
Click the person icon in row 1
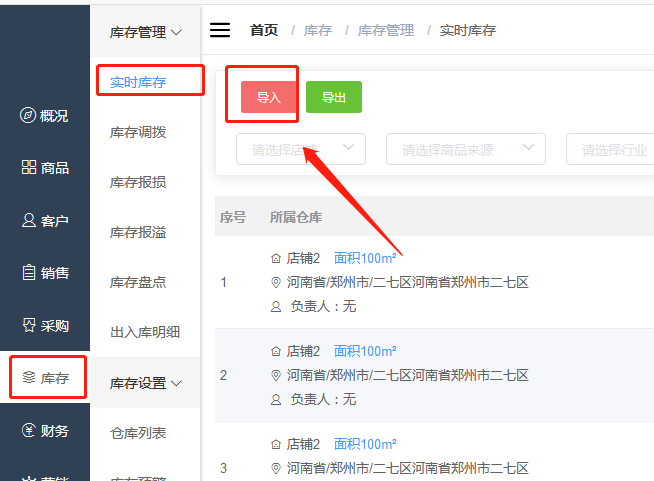(276, 307)
